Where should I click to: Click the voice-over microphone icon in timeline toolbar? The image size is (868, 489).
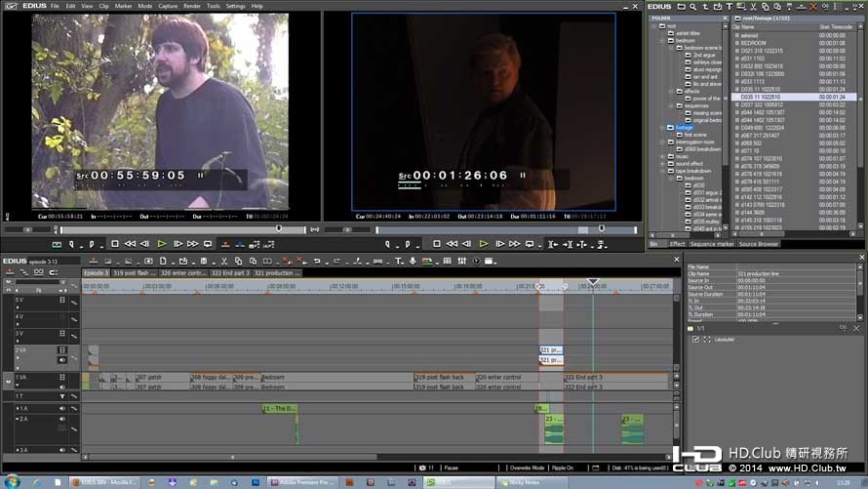[x=413, y=261]
